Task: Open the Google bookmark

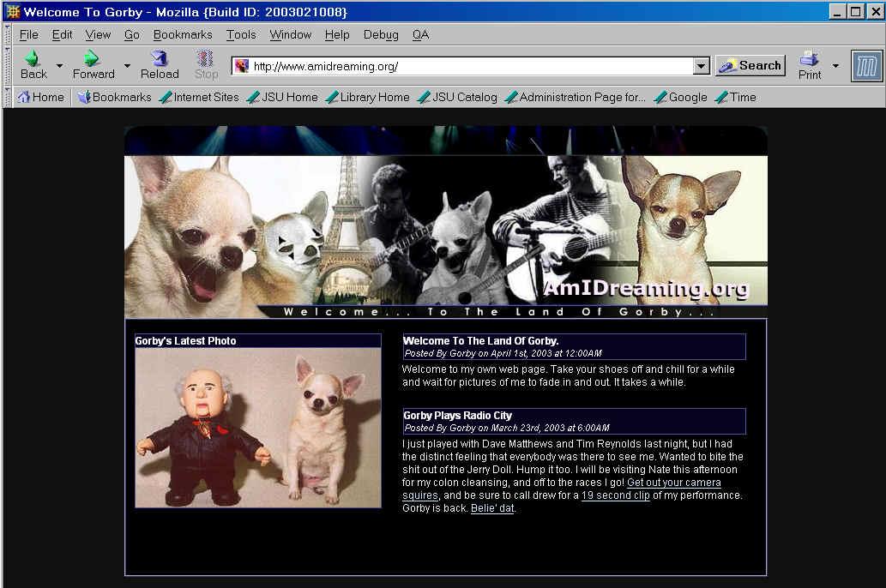Action: tap(681, 97)
